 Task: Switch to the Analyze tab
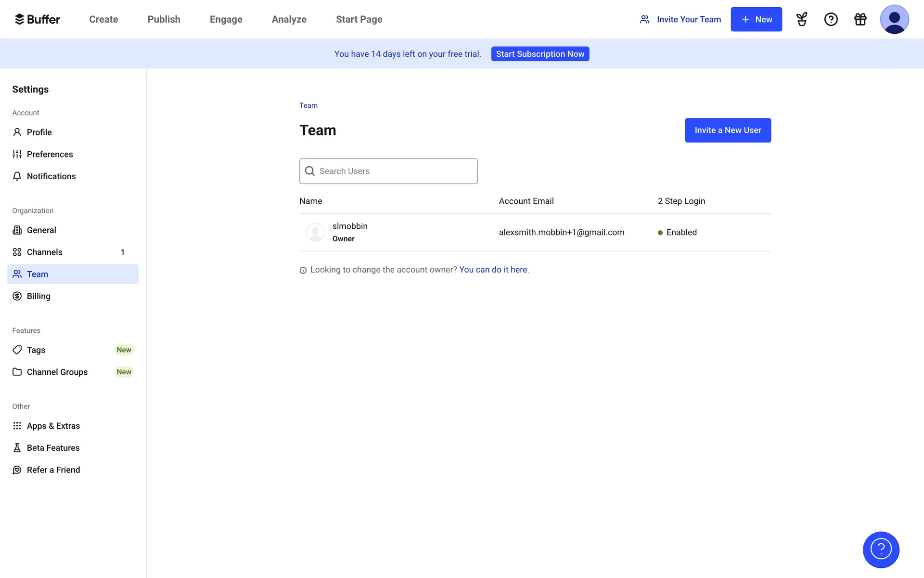(x=289, y=19)
